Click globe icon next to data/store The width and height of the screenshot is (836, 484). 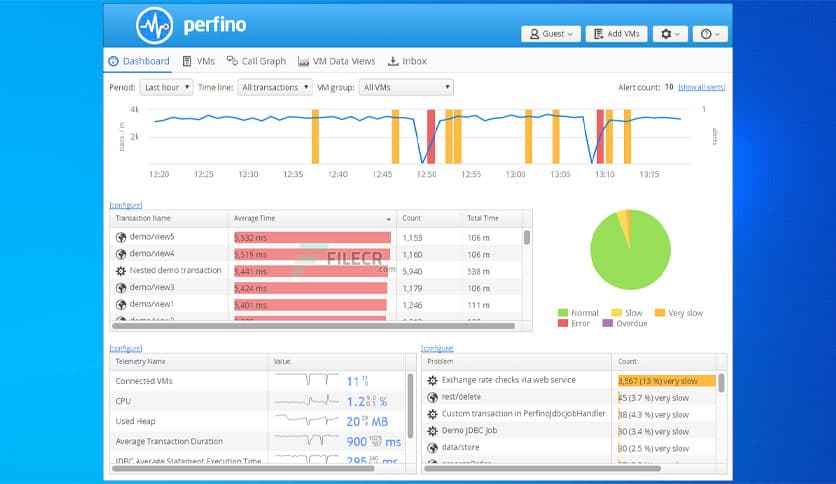pyautogui.click(x=432, y=448)
